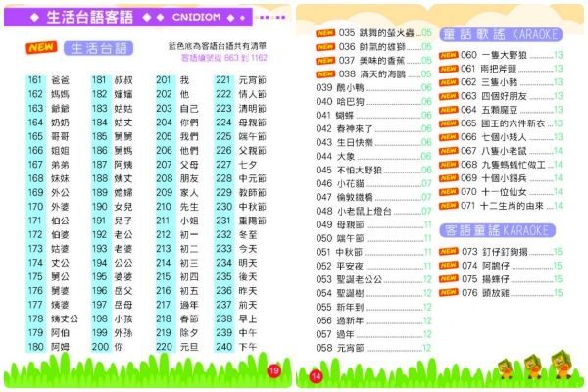The image size is (588, 392).
Task: Select track 053 聖誕老公公
Action: pos(373,279)
